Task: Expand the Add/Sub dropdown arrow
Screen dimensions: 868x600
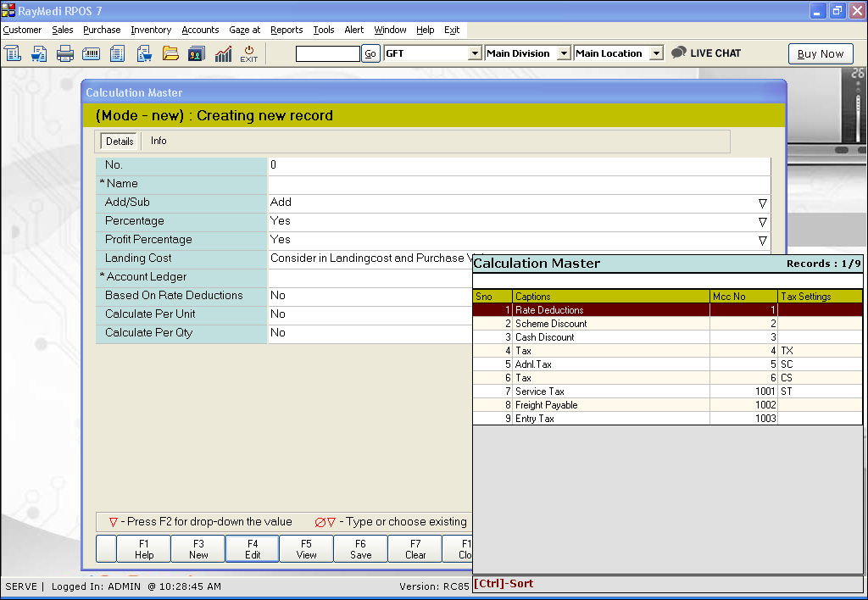Action: tap(762, 203)
